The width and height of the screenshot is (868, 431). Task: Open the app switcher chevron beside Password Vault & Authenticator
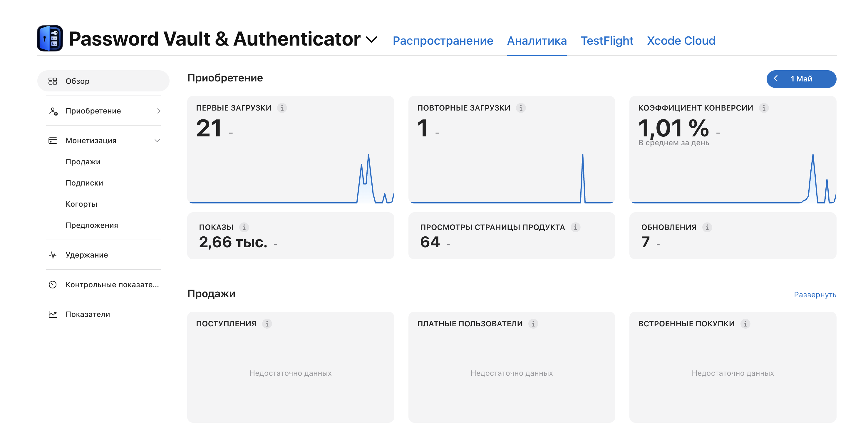(x=371, y=40)
